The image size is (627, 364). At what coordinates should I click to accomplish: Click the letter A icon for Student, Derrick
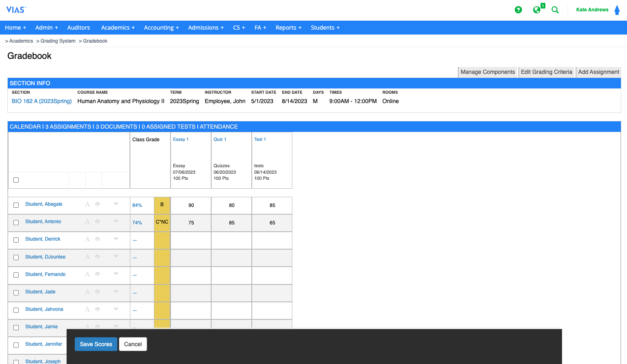[x=87, y=239]
